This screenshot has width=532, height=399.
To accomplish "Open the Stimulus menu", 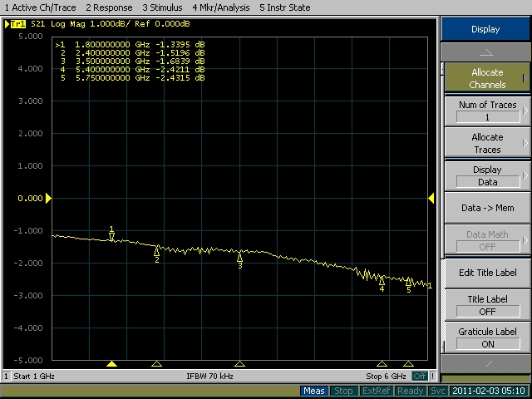I will pyautogui.click(x=162, y=7).
